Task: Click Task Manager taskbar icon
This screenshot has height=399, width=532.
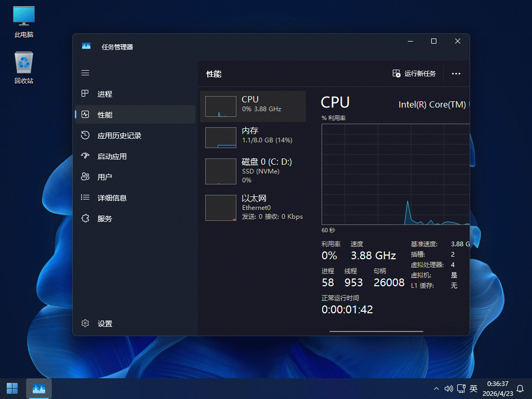Action: (x=38, y=389)
